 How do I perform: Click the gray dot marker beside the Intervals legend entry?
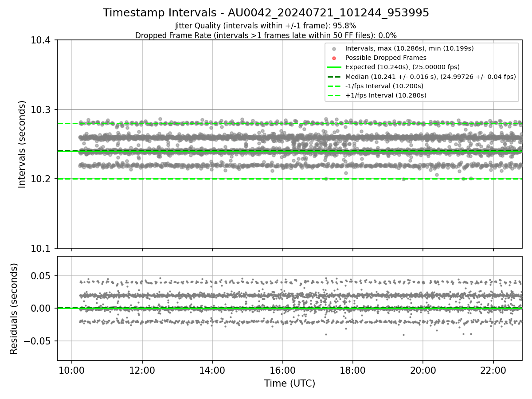(x=334, y=49)
